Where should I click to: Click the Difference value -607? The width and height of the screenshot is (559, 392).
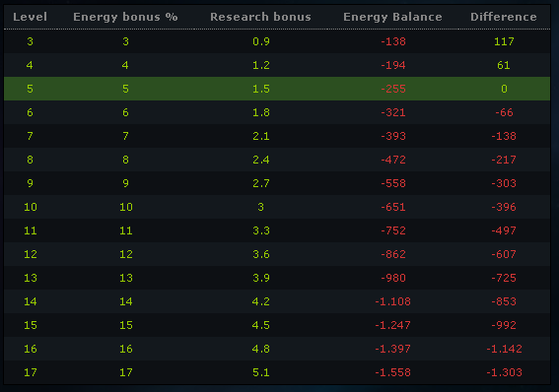tap(504, 254)
